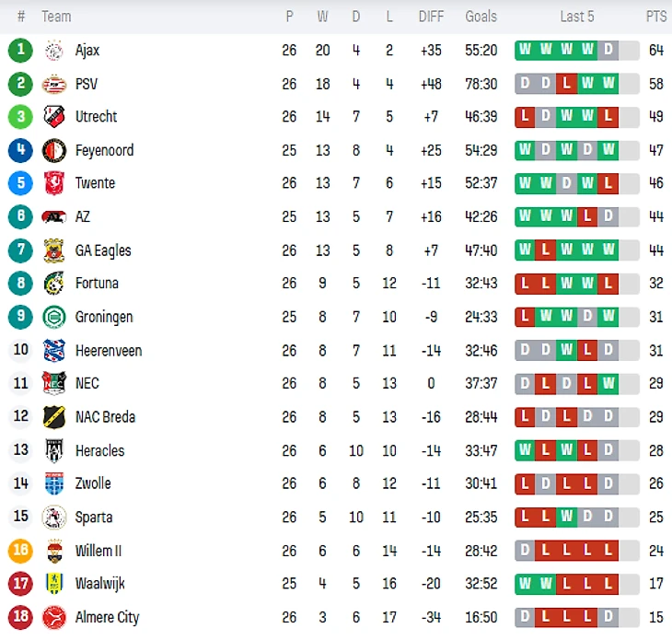
Task: Click the PSV club logo
Action: click(x=54, y=84)
